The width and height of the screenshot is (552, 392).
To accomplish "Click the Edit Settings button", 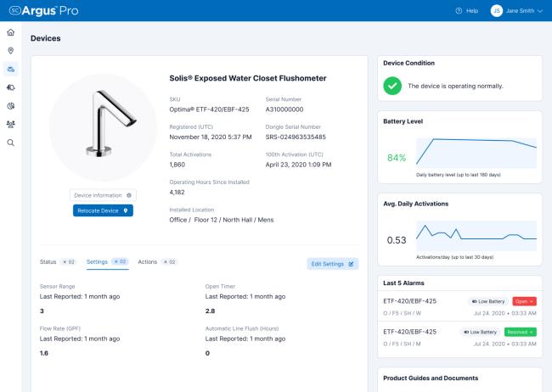I will [x=333, y=264].
